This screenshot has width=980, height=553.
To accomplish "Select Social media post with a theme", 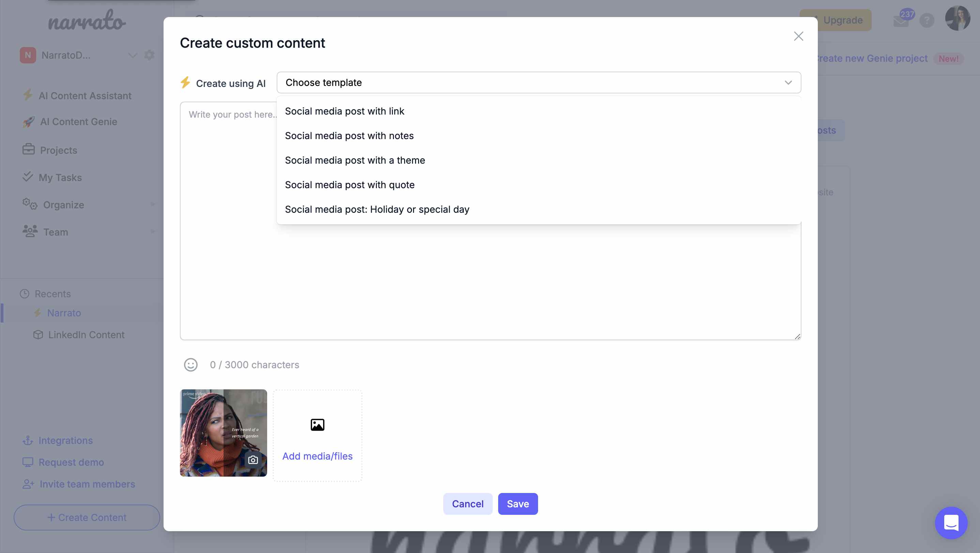I will [539, 160].
